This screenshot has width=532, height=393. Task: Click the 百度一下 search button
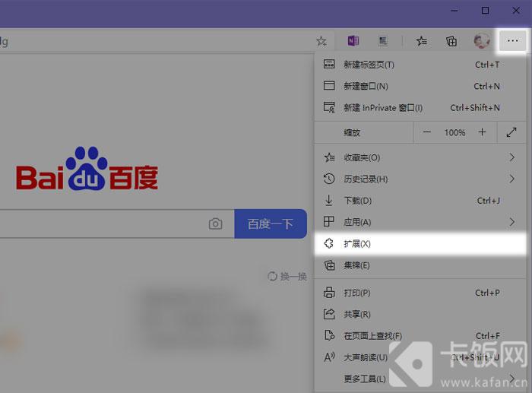271,223
